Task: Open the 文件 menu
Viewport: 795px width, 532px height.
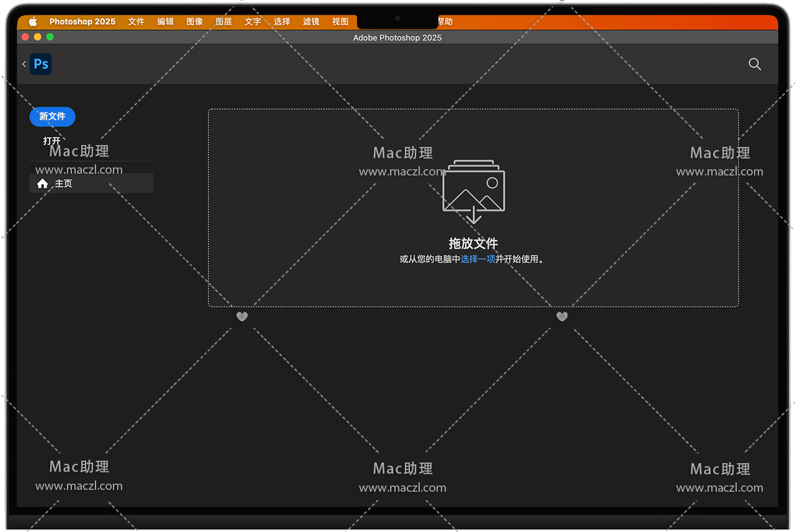Action: pyautogui.click(x=136, y=22)
